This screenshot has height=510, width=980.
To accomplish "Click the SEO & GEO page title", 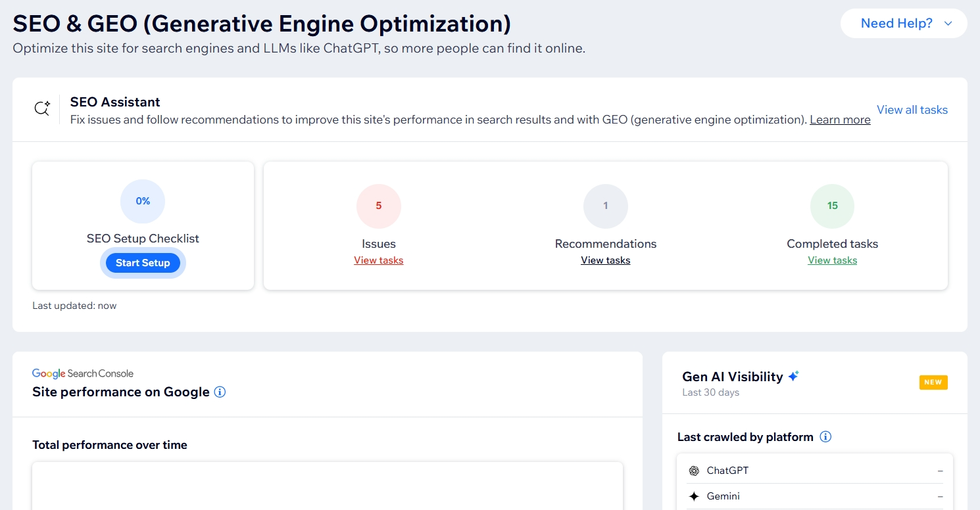I will [x=262, y=24].
